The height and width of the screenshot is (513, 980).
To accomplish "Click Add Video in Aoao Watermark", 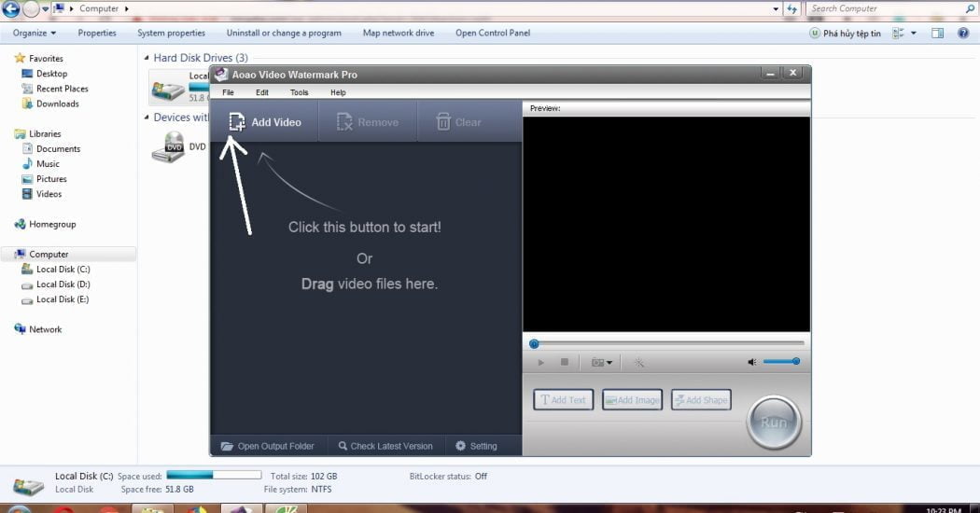I will 265,122.
